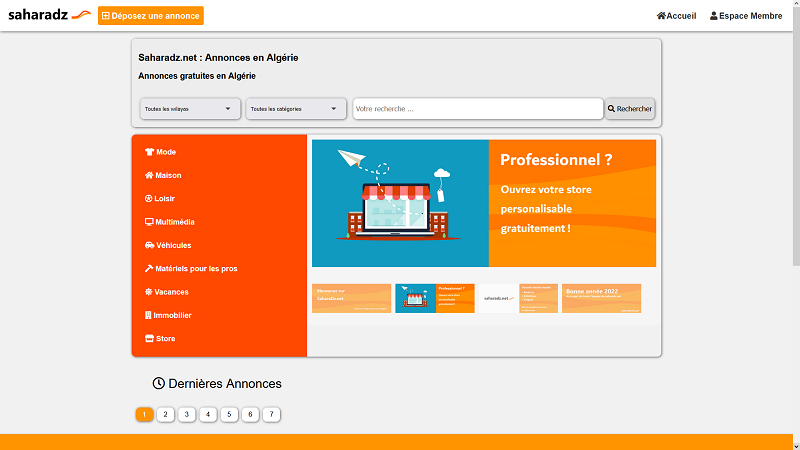Click the text Annonces gratuites en Algérie
The width and height of the screenshot is (800, 450).
click(197, 76)
